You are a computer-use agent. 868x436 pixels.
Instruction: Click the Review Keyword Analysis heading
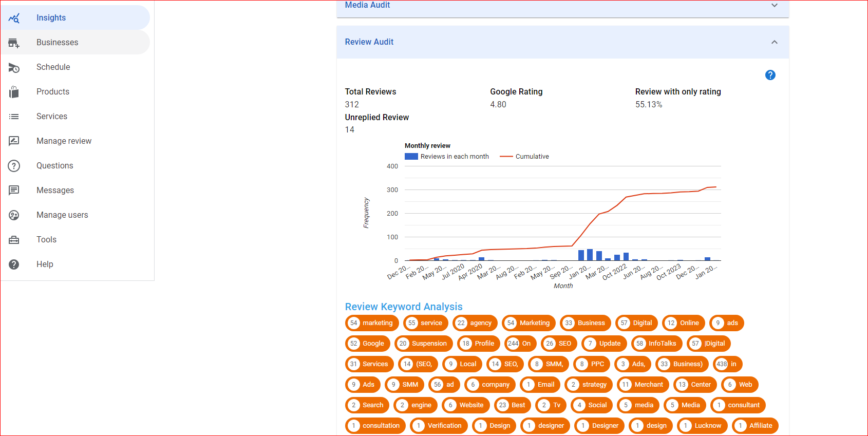pyautogui.click(x=404, y=307)
